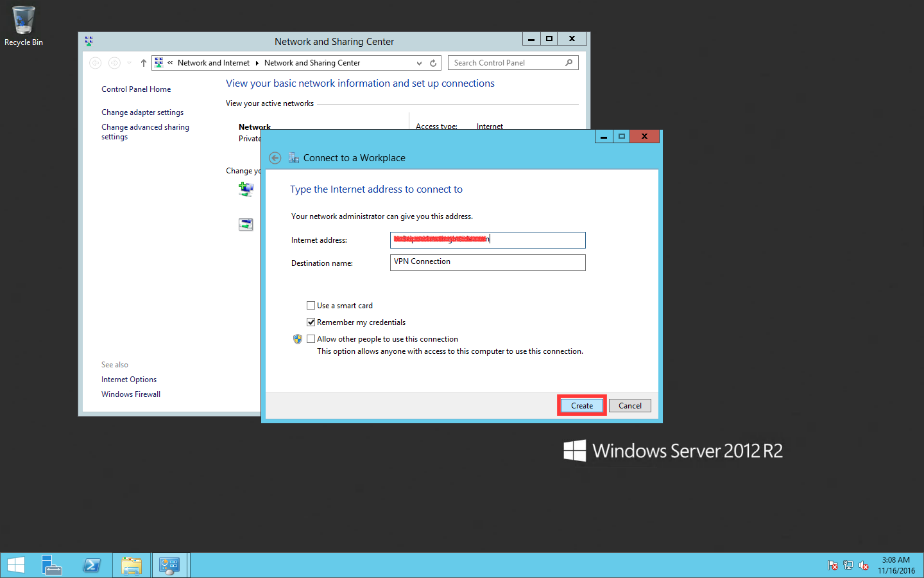Viewport: 924px width, 578px height.
Task: Click Network and Sharing Center breadcrumb
Action: pyautogui.click(x=312, y=63)
